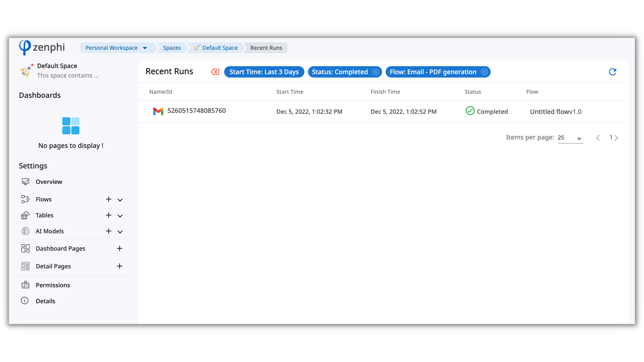Expand the AI Models section chevron
Screen dimensions: 644x362
[120, 232]
